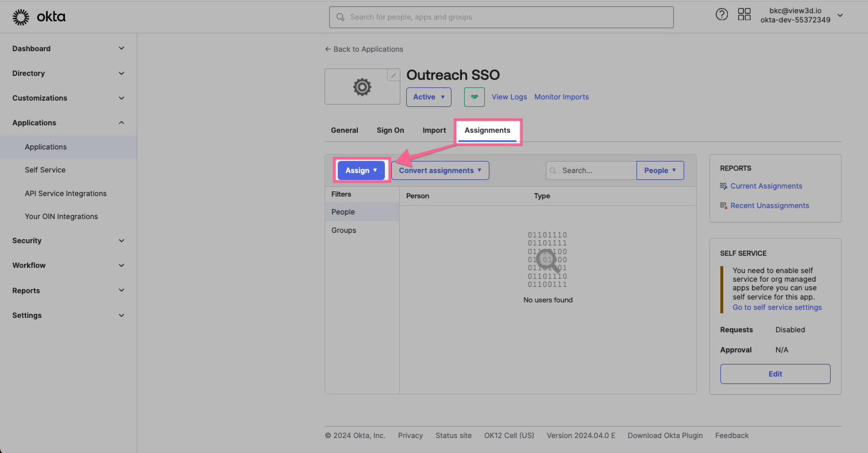Click the search magnifier in top bar
The image size is (868, 453).
pos(341,17)
